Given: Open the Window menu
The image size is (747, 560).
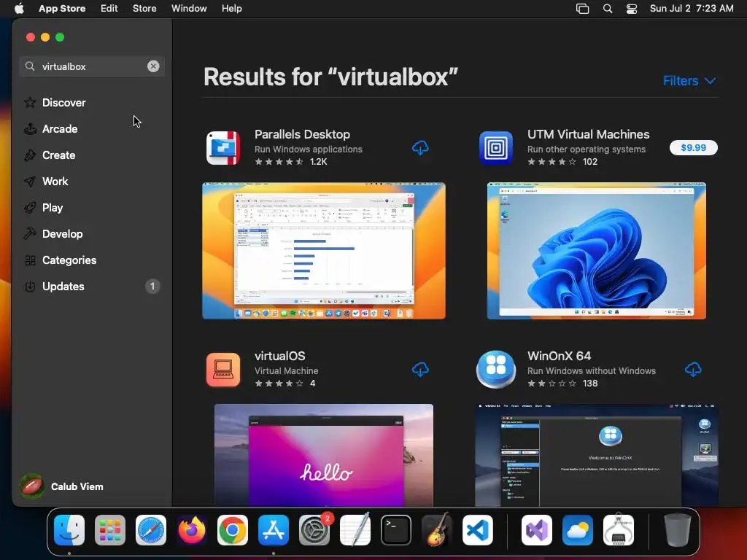Looking at the screenshot, I should click(x=189, y=9).
